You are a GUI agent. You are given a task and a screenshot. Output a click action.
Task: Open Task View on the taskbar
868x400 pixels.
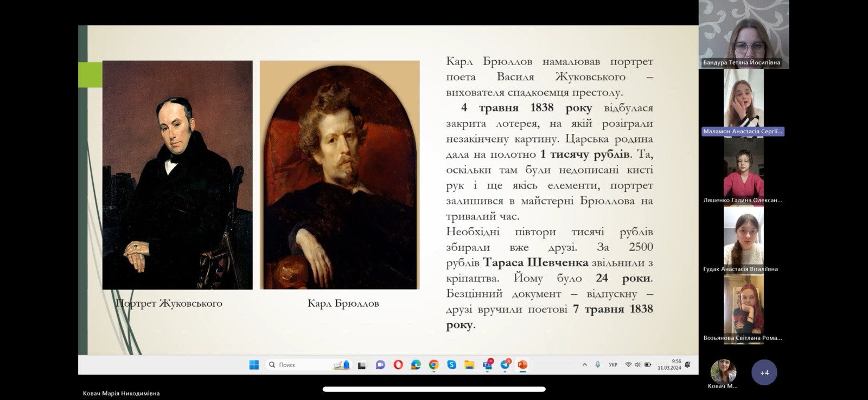tap(362, 365)
